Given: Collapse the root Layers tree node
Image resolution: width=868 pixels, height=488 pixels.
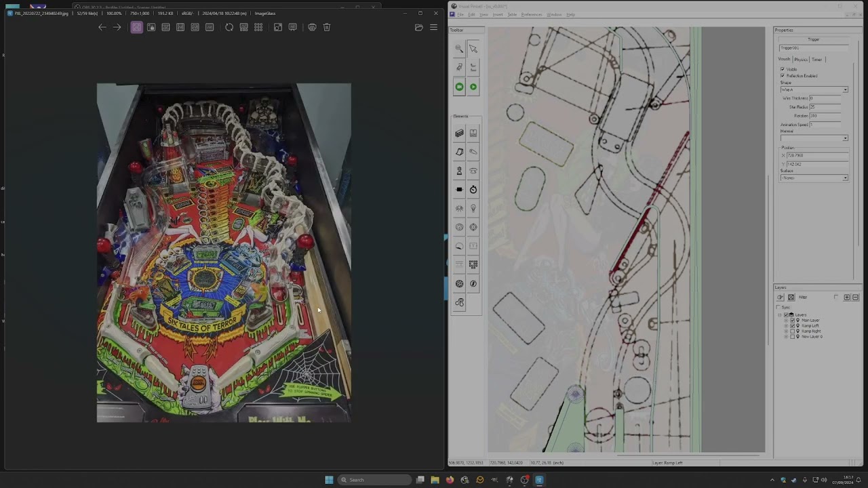Looking at the screenshot, I should point(780,314).
